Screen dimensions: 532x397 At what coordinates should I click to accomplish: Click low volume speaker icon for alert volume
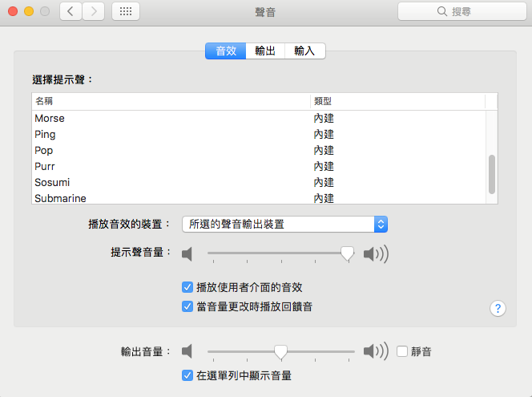click(187, 253)
